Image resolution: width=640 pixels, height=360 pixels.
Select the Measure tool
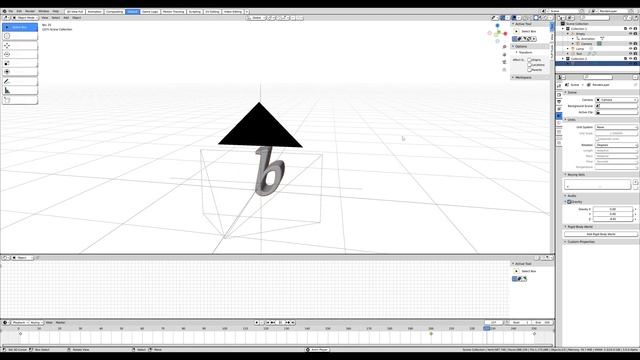click(20, 91)
